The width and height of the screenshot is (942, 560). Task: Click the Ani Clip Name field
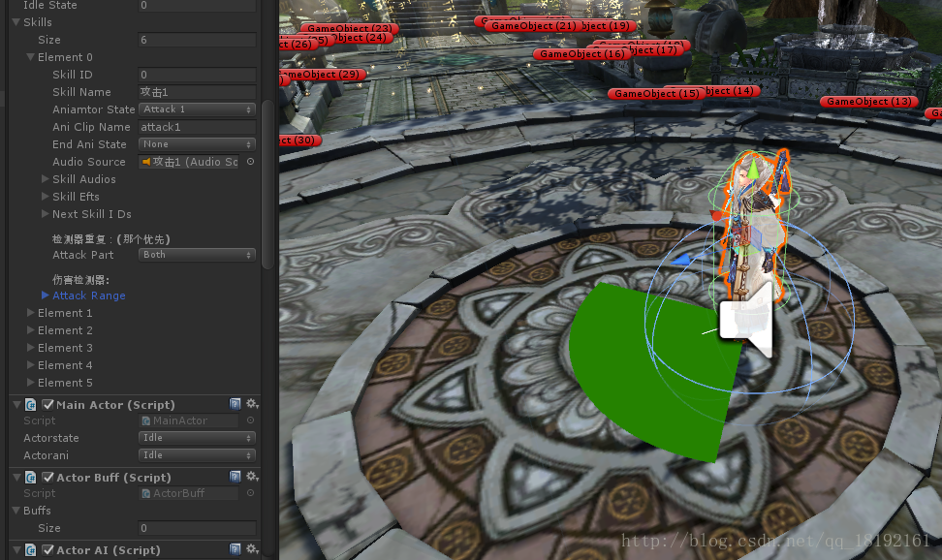point(197,127)
